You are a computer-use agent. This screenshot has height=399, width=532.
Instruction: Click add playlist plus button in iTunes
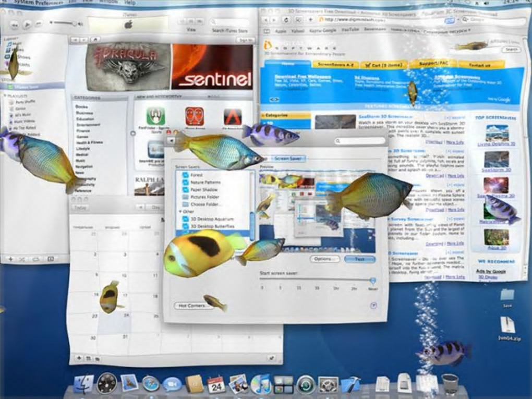(x=11, y=259)
